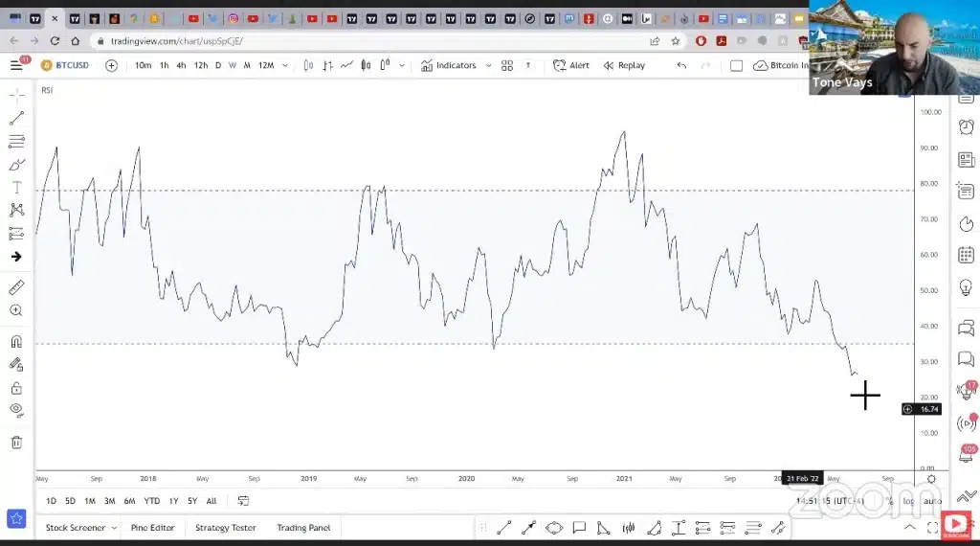
Task: Click the compare symbol plus icon
Action: point(111,65)
